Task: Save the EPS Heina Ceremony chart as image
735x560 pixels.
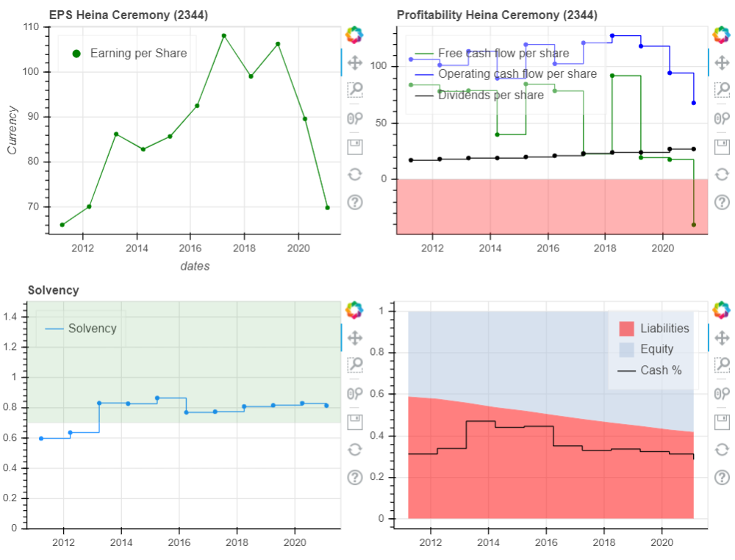Action: [354, 146]
